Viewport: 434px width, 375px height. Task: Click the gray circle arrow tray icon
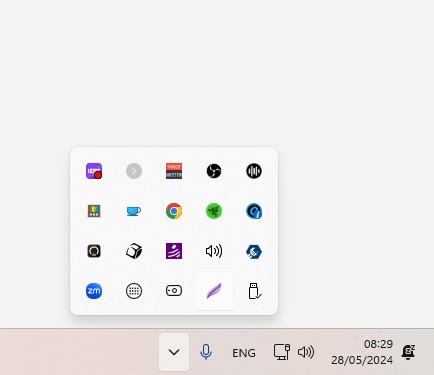(134, 171)
